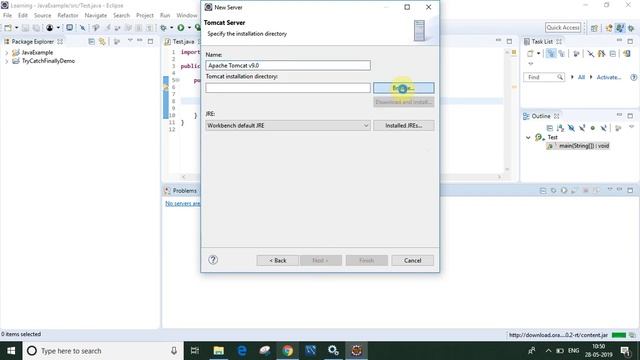Open the Installed JREs settings
The width and height of the screenshot is (640, 360).
(403, 126)
